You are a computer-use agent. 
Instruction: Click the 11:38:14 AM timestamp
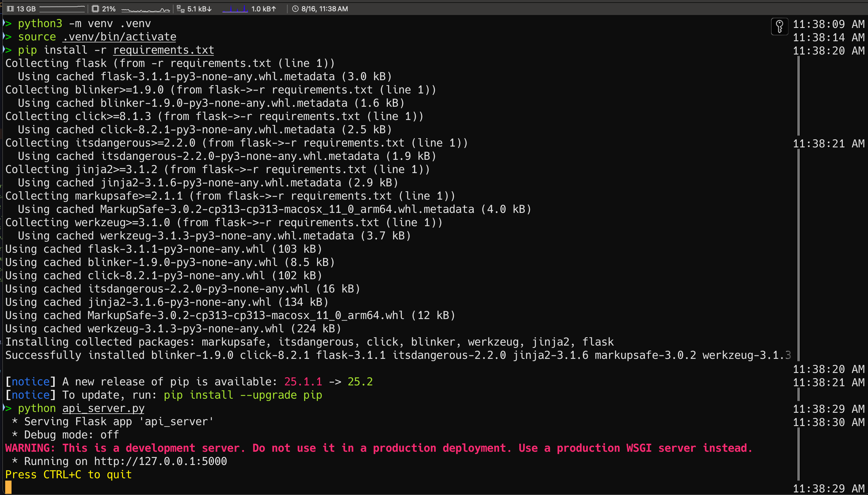[x=829, y=37]
